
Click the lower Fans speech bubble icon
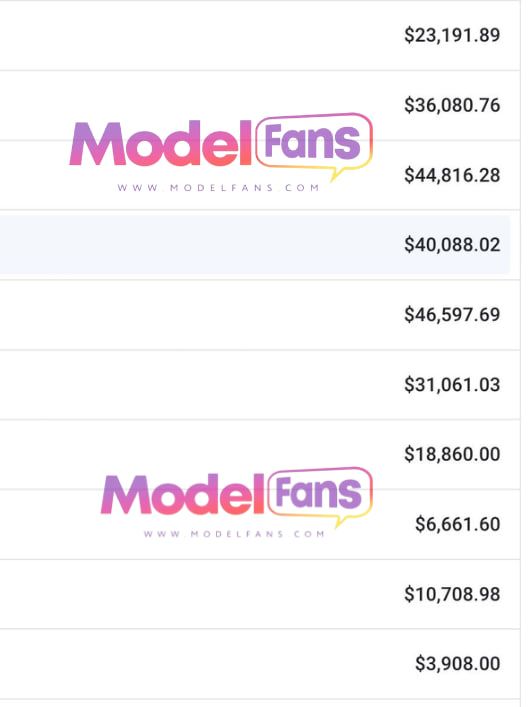click(x=321, y=497)
